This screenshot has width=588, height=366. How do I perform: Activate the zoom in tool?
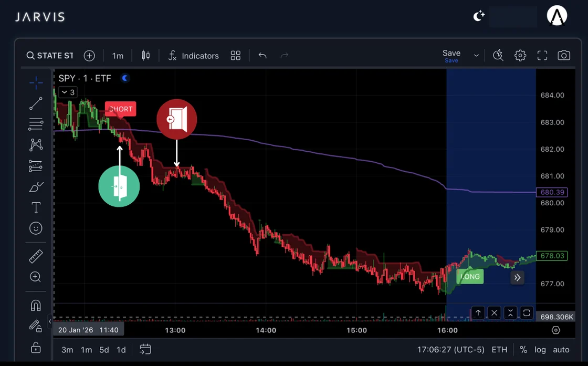[36, 277]
